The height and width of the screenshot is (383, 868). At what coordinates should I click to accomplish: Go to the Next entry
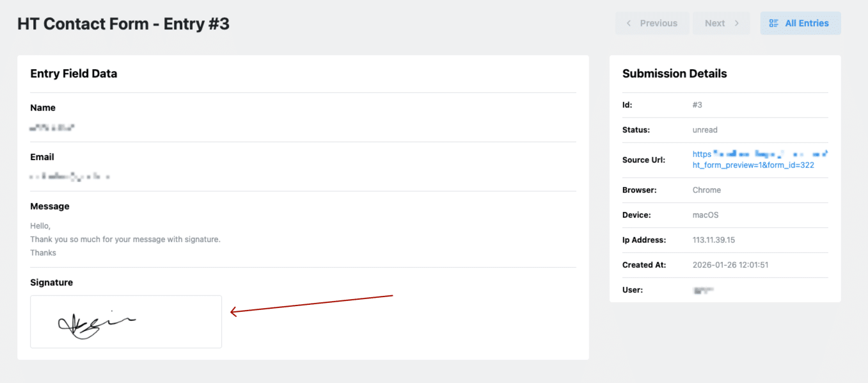(722, 23)
